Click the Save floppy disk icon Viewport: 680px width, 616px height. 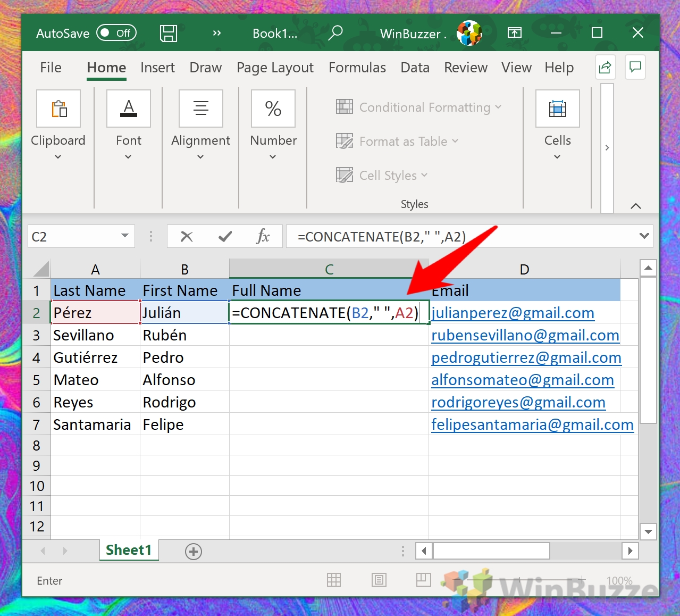click(x=169, y=33)
